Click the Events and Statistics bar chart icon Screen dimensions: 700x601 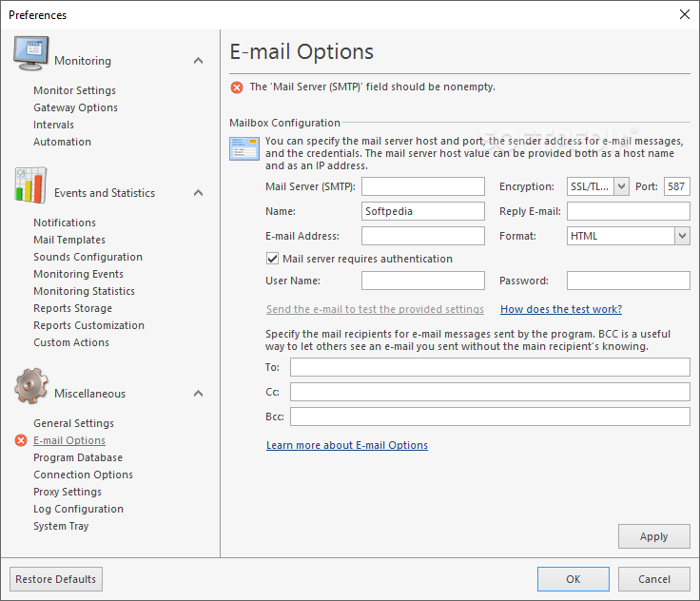[x=30, y=185]
